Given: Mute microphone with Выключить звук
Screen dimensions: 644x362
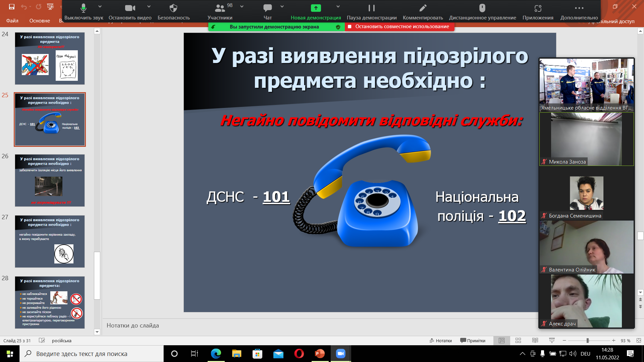Looking at the screenshot, I should point(84,8).
